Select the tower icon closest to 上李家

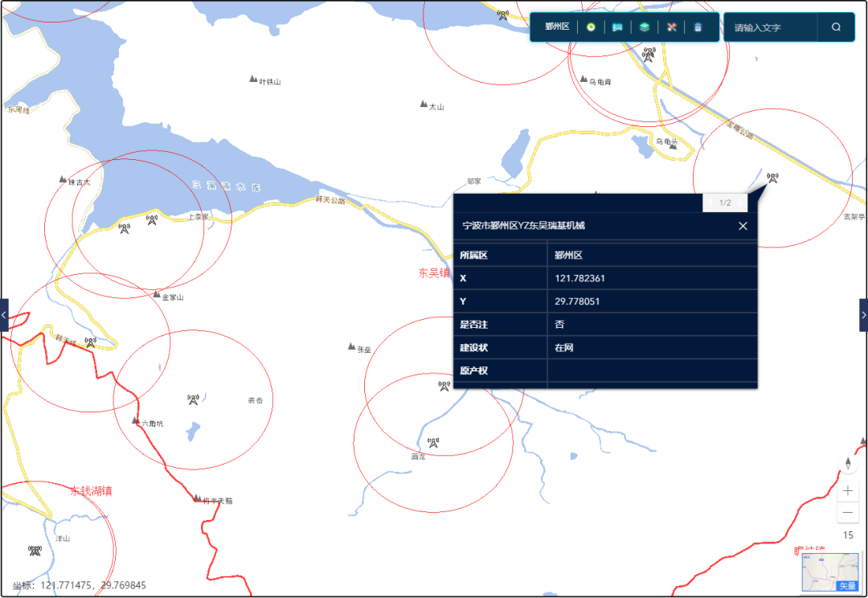tap(152, 219)
